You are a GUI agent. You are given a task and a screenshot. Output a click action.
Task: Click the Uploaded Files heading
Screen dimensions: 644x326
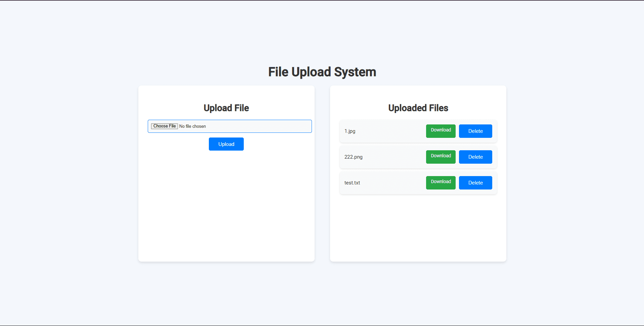point(418,108)
